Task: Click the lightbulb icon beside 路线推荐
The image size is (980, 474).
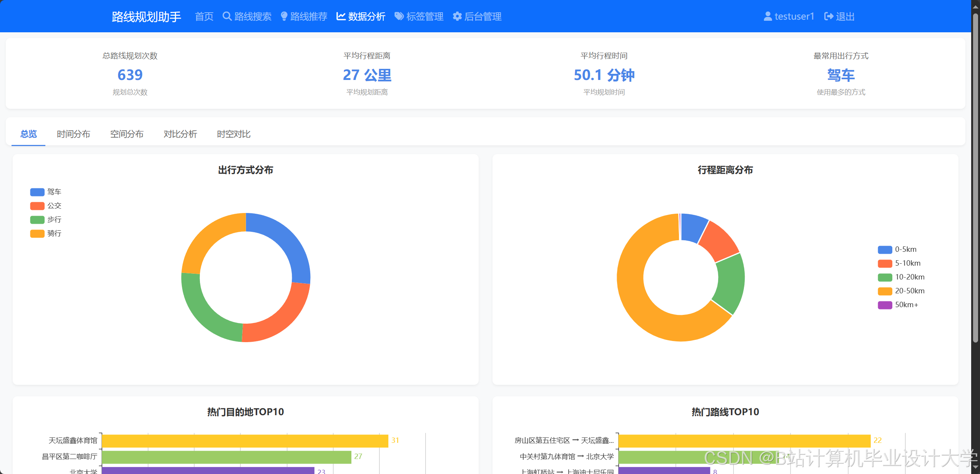Action: click(284, 16)
